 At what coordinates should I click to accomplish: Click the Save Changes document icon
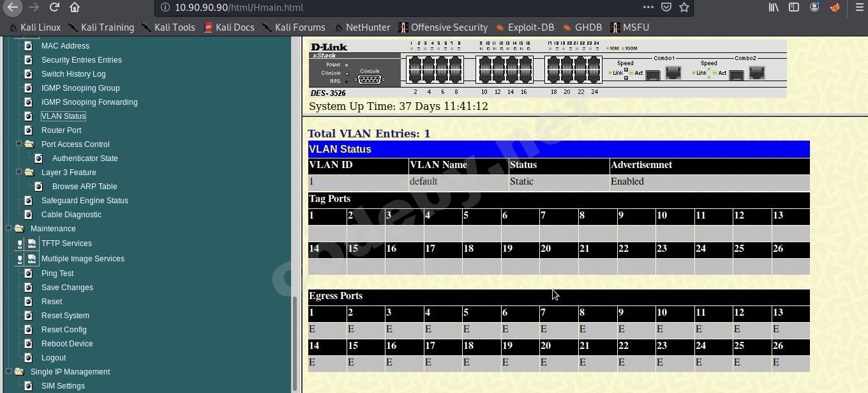click(28, 287)
